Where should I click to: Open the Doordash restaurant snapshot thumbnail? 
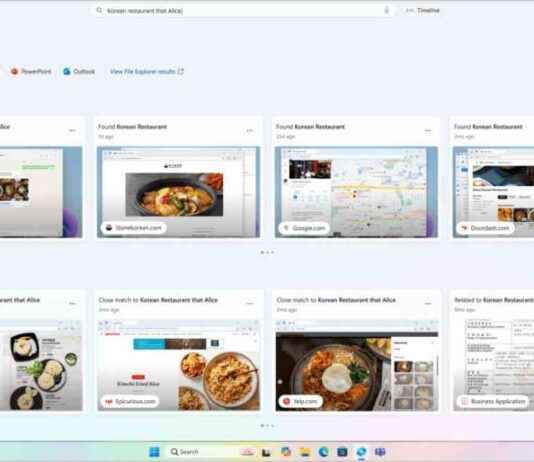tap(493, 192)
